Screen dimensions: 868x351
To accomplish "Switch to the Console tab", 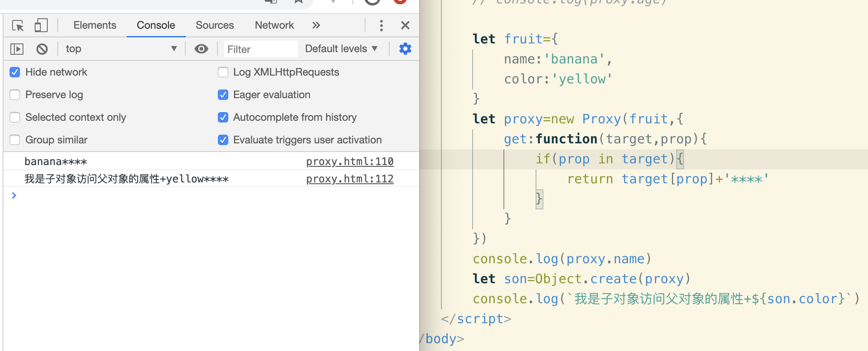I will pos(156,25).
